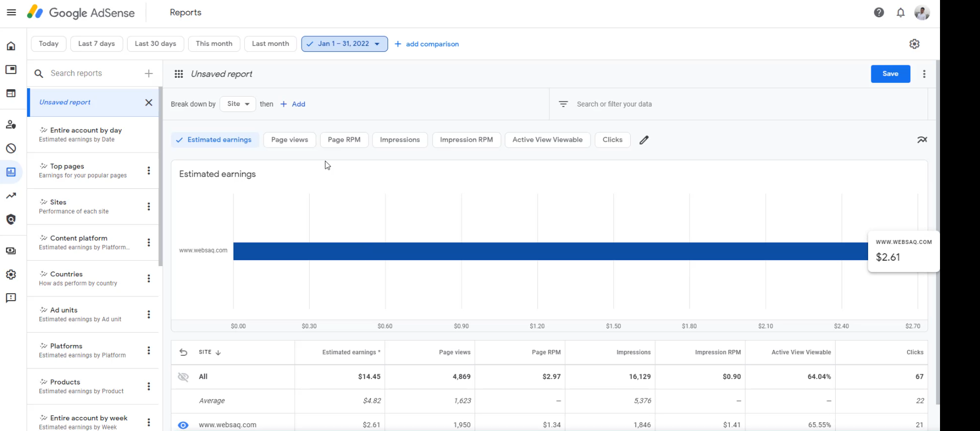980x431 pixels.
Task: Add another breakdown dimension
Action: [293, 104]
